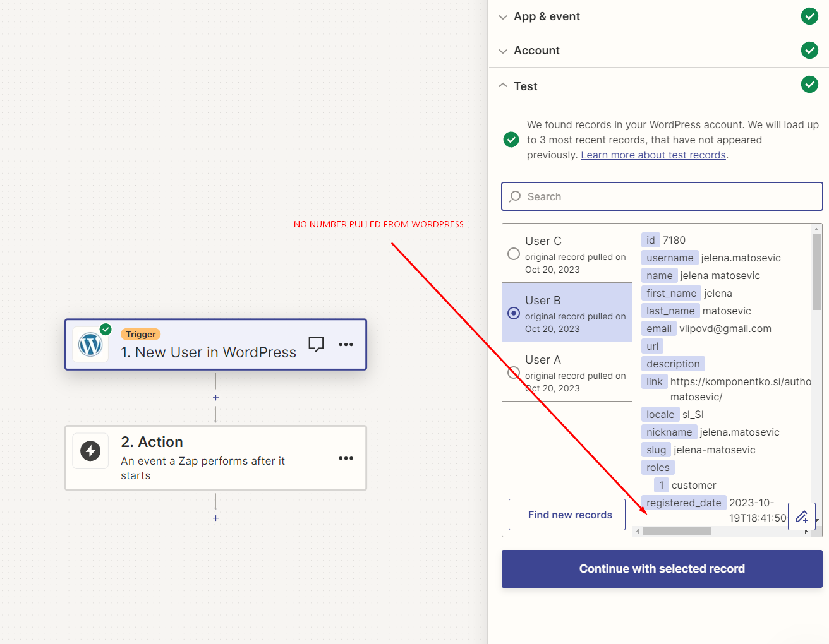Open Learn more about test records link
The height and width of the screenshot is (644, 829).
click(653, 155)
